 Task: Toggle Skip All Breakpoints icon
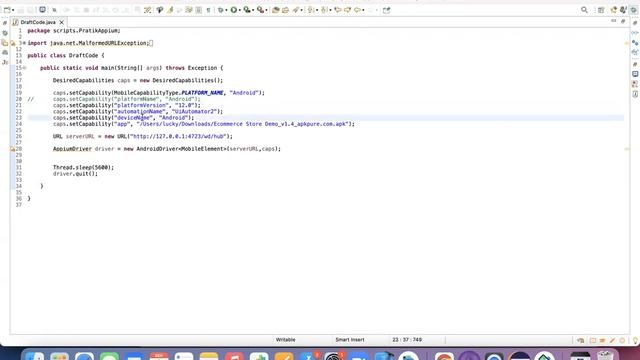[54, 10]
